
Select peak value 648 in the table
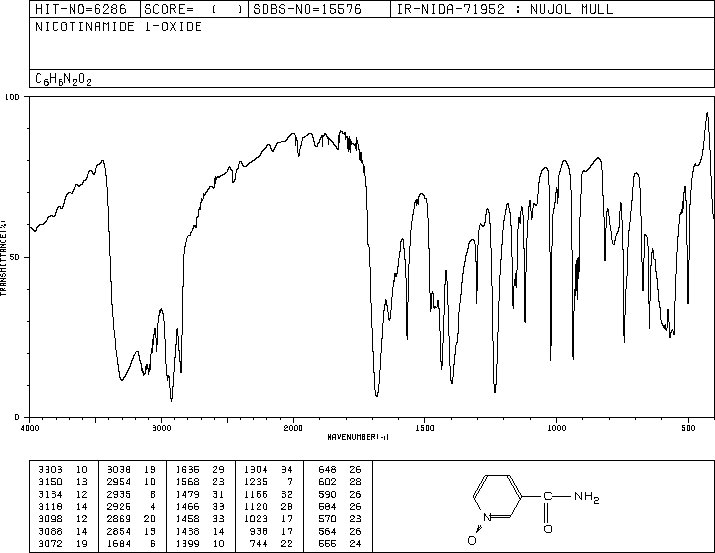327,469
